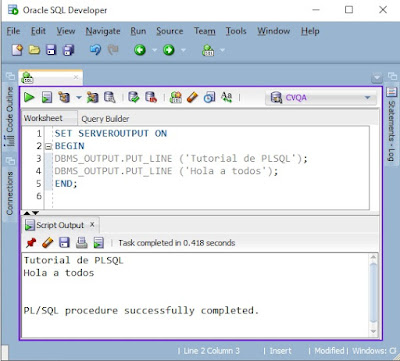Click the To Upper/Lower case Aa icon
This screenshot has width=400, height=361.
(x=226, y=97)
